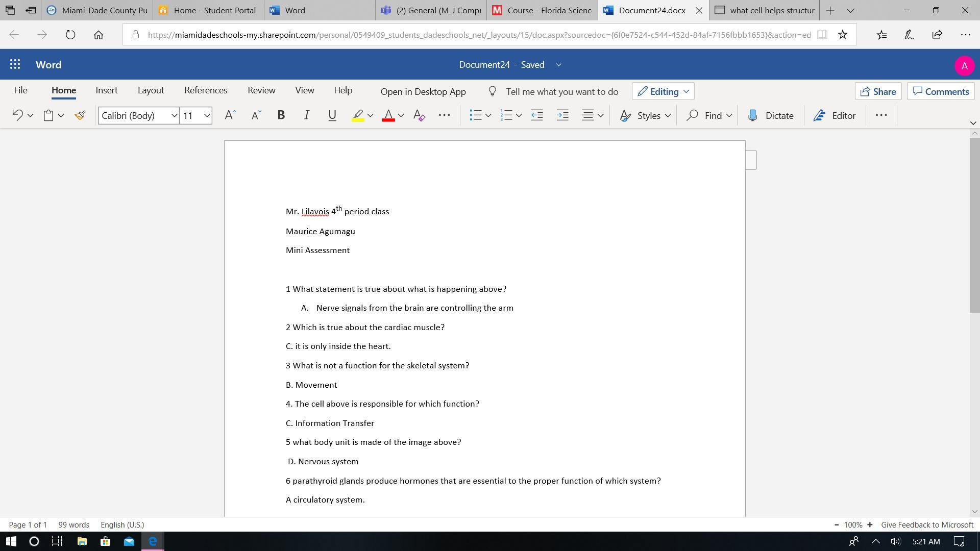The image size is (980, 551).
Task: Click Open in Desktop App
Action: point(423,92)
